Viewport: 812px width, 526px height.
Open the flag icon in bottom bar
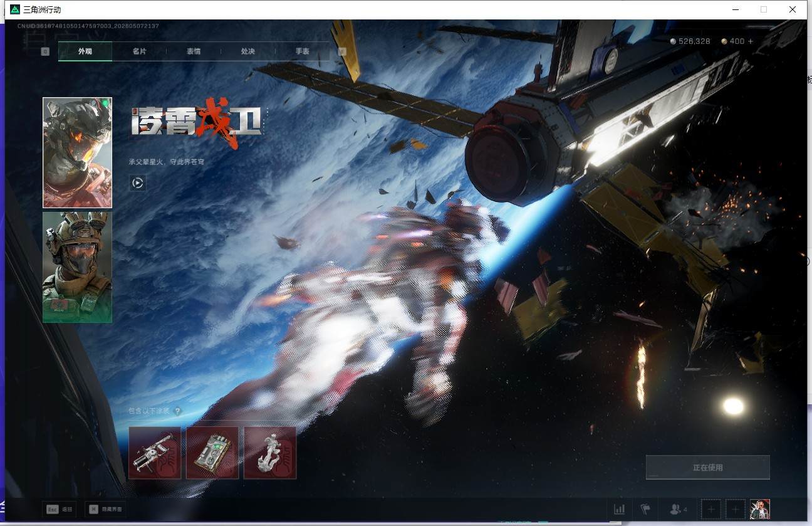coord(645,509)
